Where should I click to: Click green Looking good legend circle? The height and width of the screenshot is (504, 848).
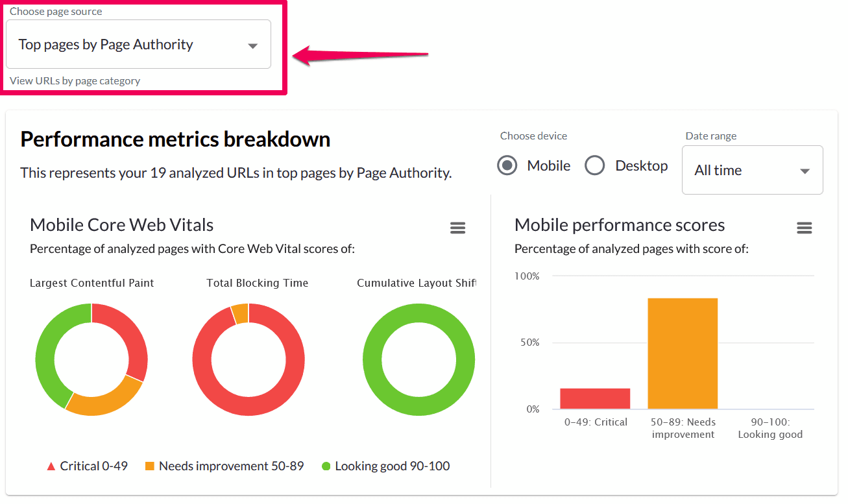[x=326, y=466]
